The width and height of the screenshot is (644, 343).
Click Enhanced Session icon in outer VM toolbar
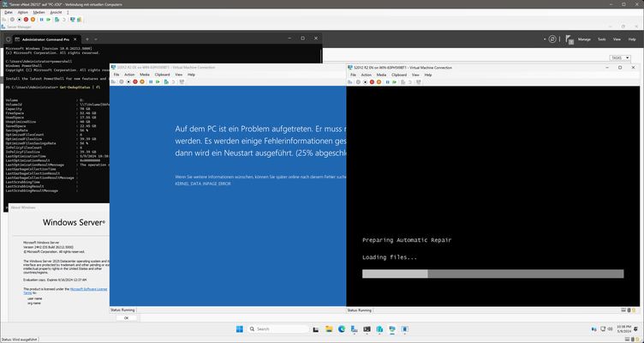(x=73, y=20)
